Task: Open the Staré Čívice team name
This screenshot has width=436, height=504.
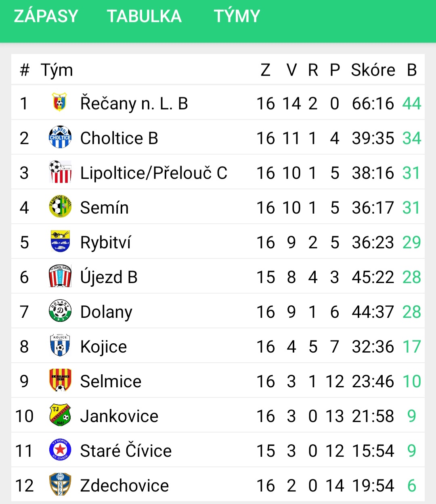Action: coord(126,450)
